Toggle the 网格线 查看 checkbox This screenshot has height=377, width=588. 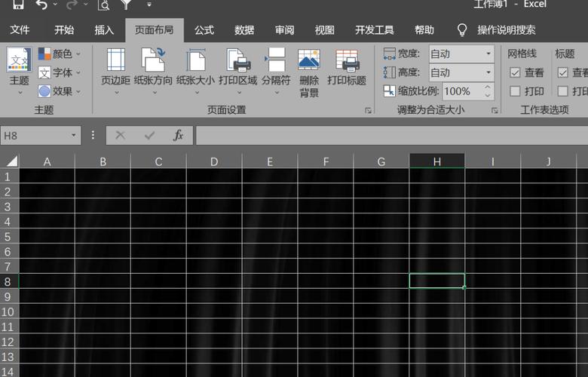coord(515,72)
